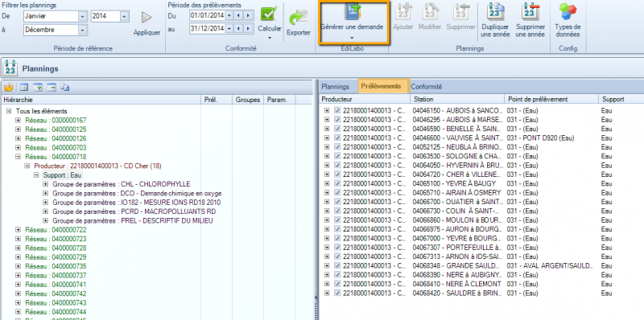The image size is (644, 320).
Task: Select Groupe PREL - DESCRIPTIF DU MILIEU
Action: point(133,221)
